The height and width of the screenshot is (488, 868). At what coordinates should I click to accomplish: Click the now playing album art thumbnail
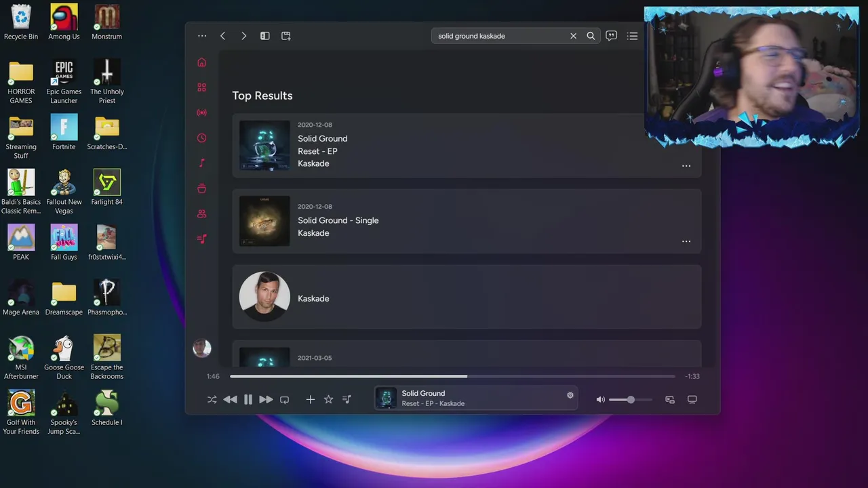[386, 399]
